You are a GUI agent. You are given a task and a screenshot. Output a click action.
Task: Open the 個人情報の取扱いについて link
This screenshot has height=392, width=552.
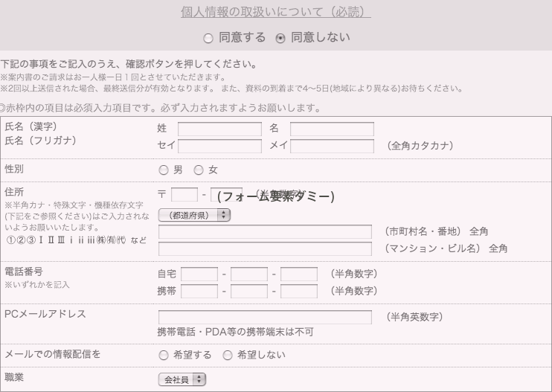pos(276,13)
